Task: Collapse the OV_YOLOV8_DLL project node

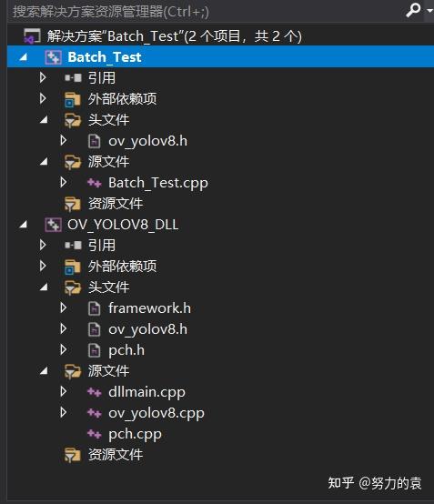Action: pos(24,225)
